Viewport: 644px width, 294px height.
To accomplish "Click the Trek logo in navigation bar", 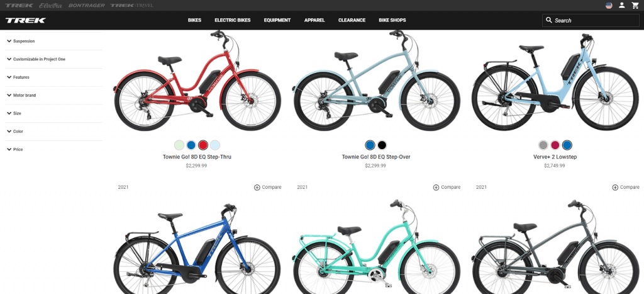I will (25, 20).
